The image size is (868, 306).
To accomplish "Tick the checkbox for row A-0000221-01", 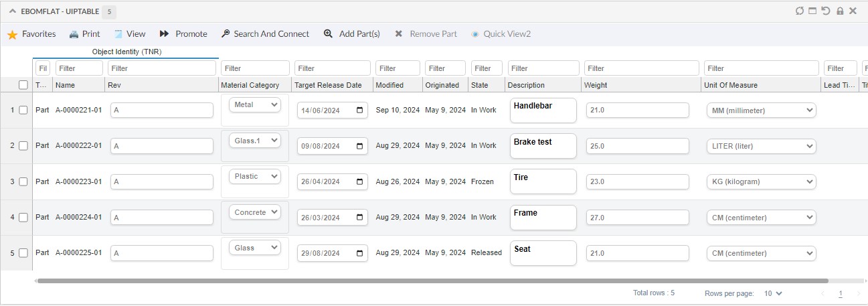I will 23,110.
